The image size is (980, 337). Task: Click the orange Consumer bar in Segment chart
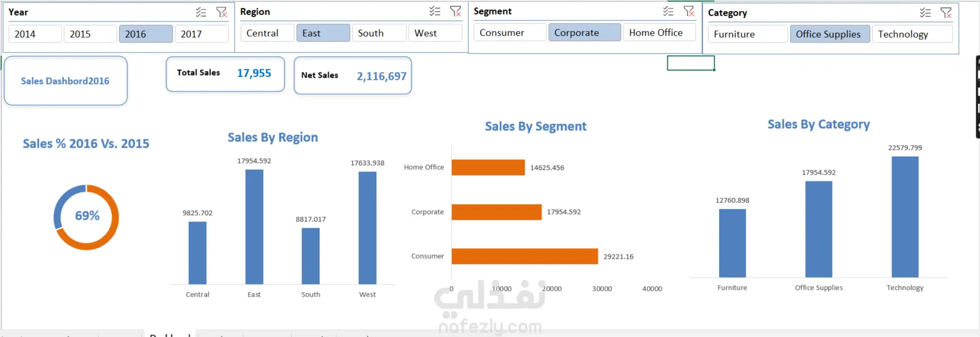pyautogui.click(x=525, y=256)
